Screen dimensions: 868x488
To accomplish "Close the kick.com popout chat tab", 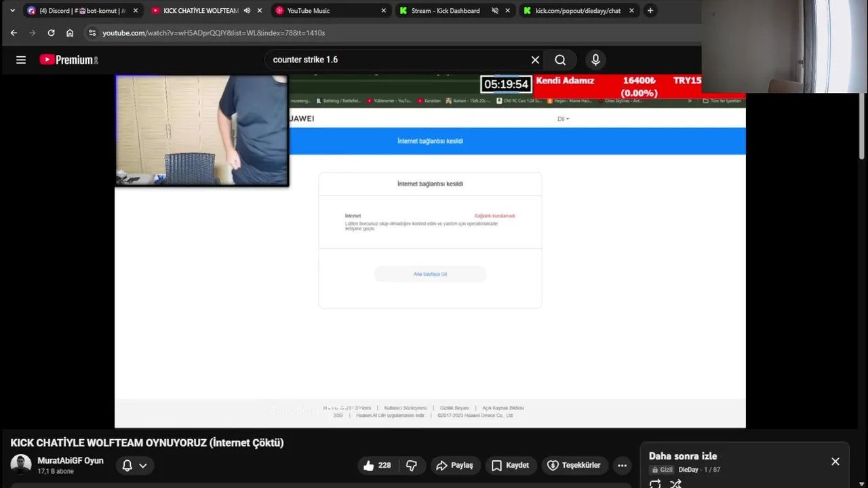I will click(631, 10).
